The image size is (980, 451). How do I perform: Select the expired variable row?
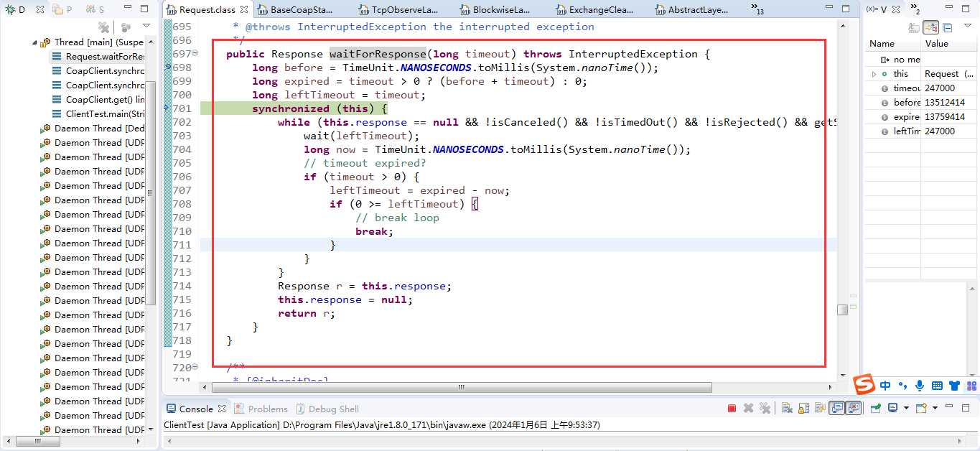922,117
